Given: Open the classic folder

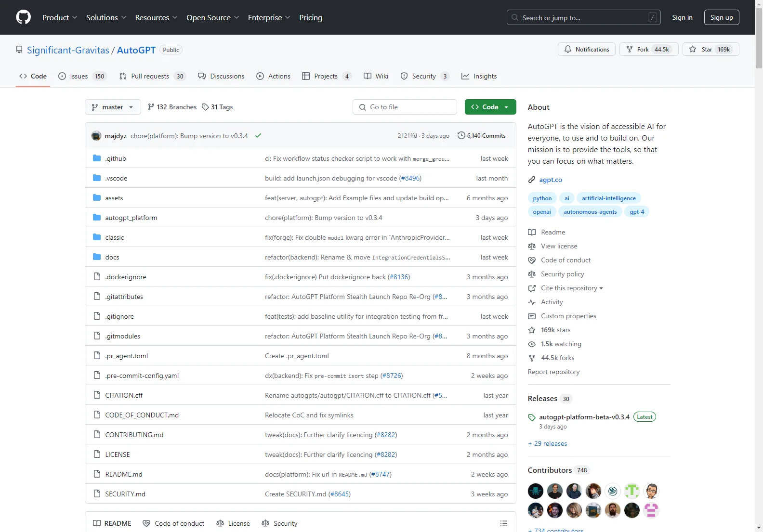Looking at the screenshot, I should [x=115, y=237].
